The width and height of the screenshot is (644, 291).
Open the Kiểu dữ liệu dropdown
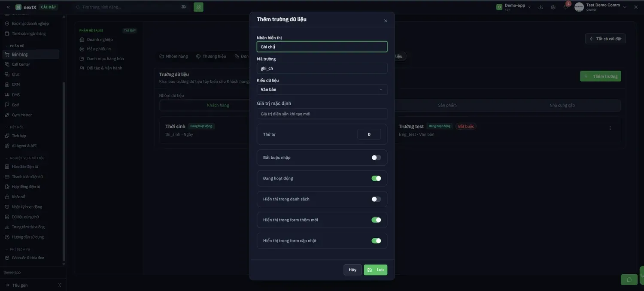click(322, 89)
